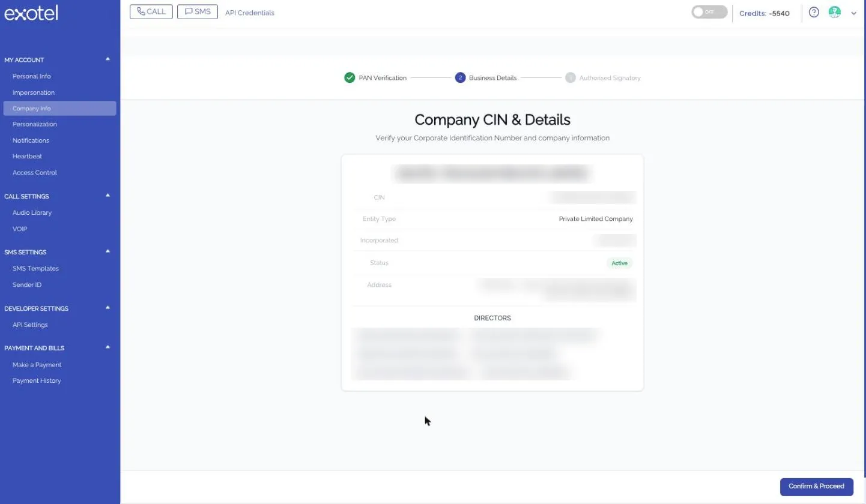Open Sender ID settings
This screenshot has height=504, width=866.
click(27, 284)
